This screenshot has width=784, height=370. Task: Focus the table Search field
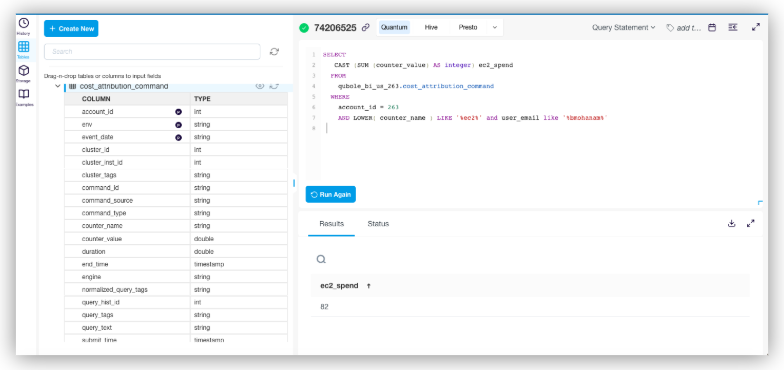(152, 52)
